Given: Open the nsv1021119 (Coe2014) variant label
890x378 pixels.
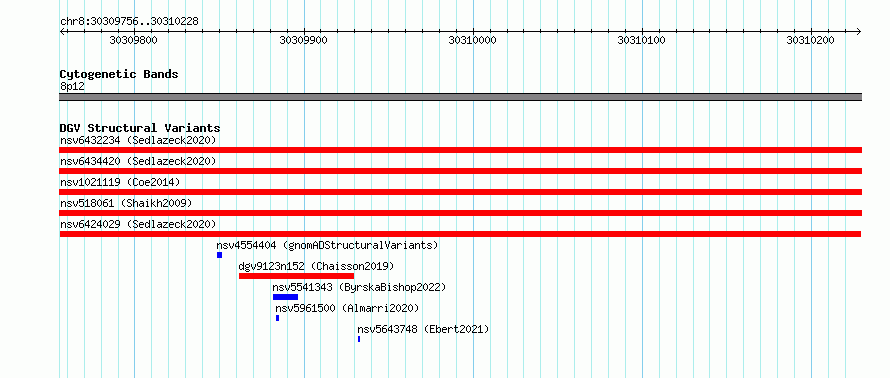Looking at the screenshot, I should [120, 182].
